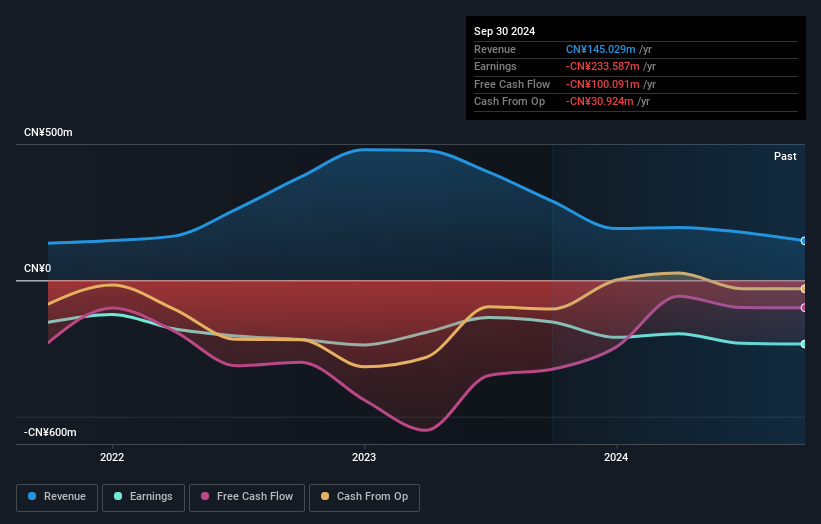Click the Free Cash Flow label in tooltip

pos(512,84)
